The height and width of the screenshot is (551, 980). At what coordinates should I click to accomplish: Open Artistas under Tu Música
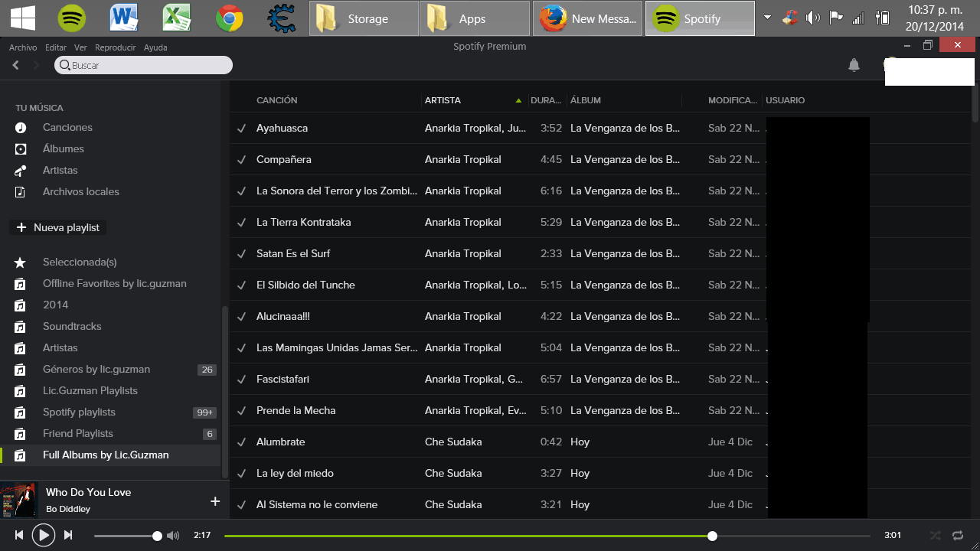pos(60,171)
